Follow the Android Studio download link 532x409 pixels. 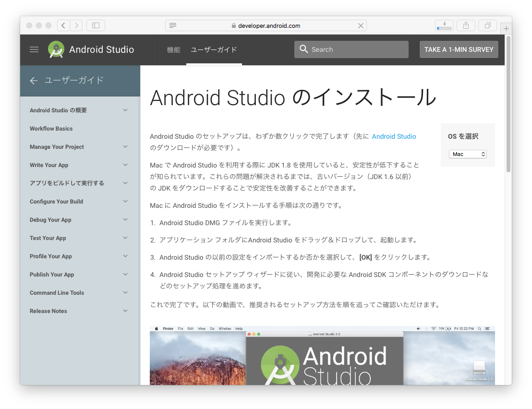point(394,136)
